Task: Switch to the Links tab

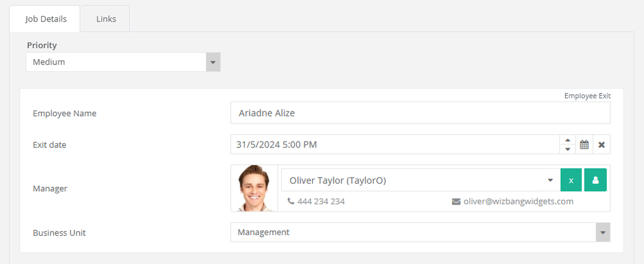Action: pyautogui.click(x=106, y=19)
